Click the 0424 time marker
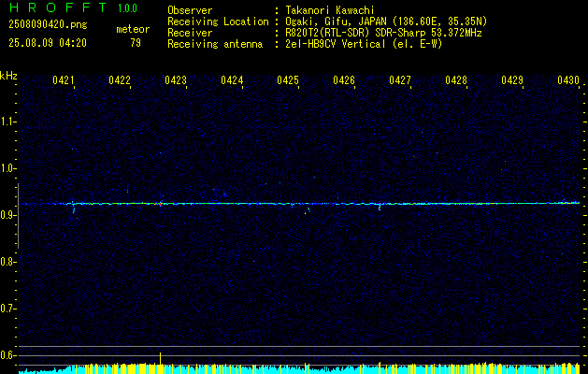 click(x=232, y=79)
